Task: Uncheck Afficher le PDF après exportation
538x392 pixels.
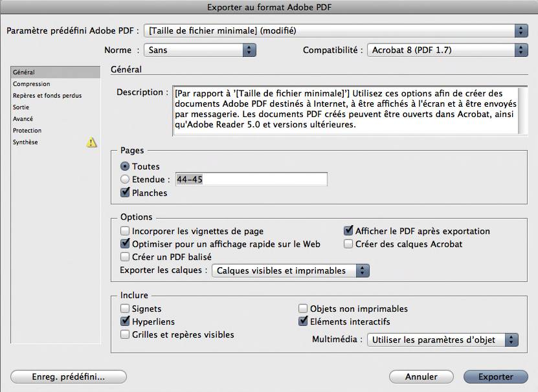Action: (x=348, y=230)
